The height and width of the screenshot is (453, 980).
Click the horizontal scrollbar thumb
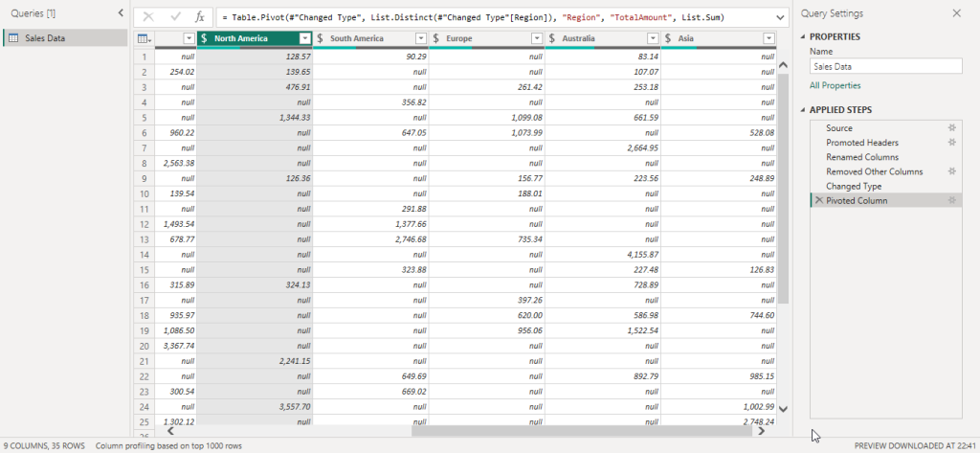coord(581,431)
